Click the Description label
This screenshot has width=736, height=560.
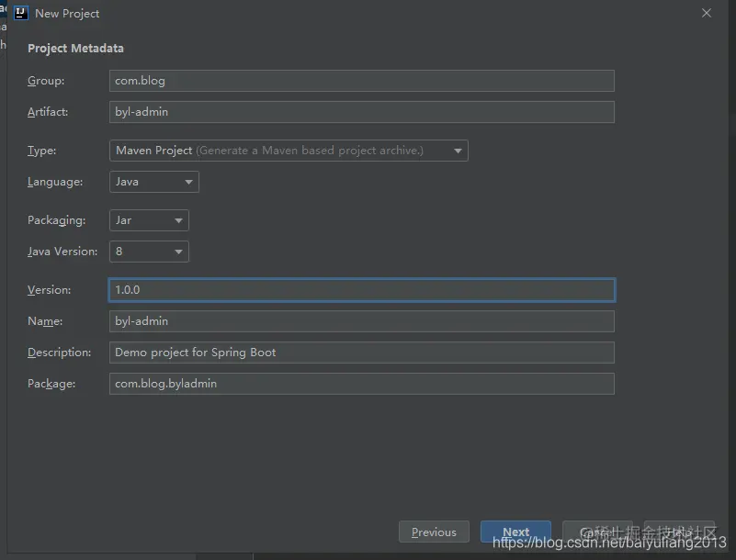[x=59, y=353]
